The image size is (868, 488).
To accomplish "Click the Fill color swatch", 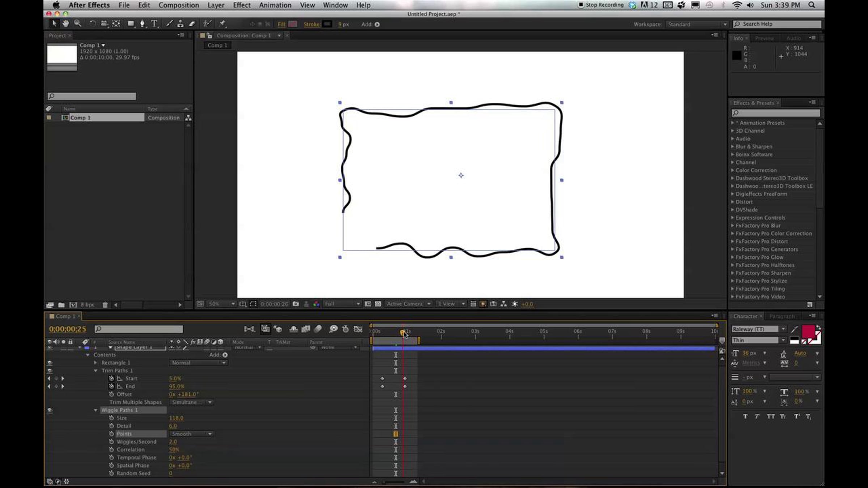I will click(x=293, y=24).
